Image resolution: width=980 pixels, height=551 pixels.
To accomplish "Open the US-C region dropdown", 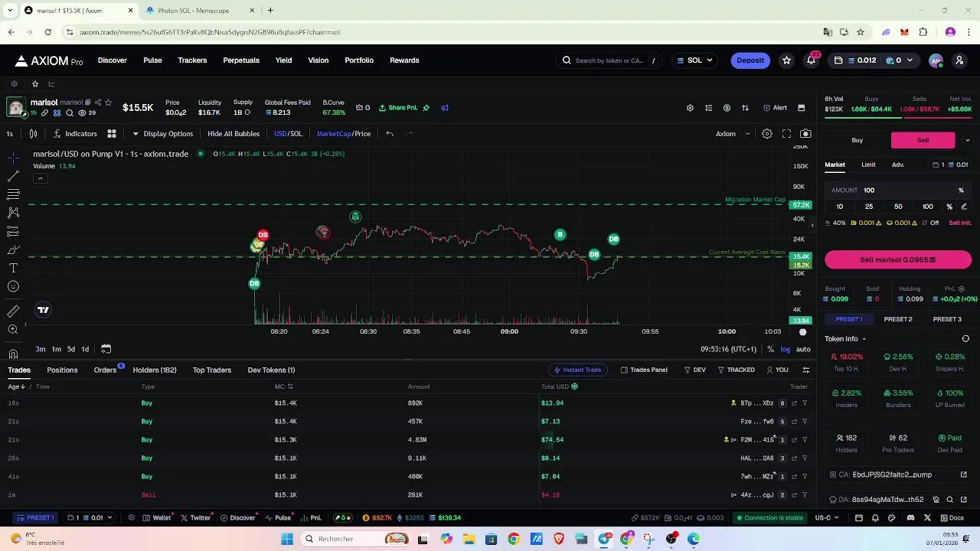I will (x=827, y=518).
